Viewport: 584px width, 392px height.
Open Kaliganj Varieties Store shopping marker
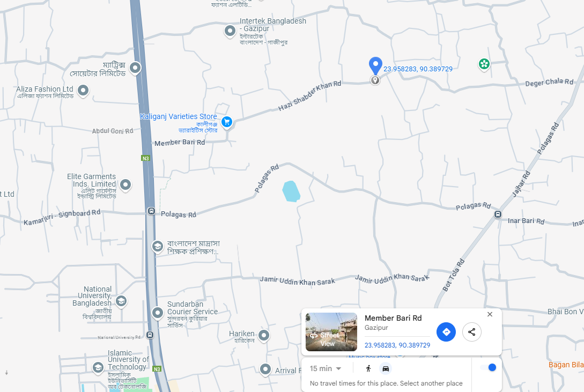(226, 122)
